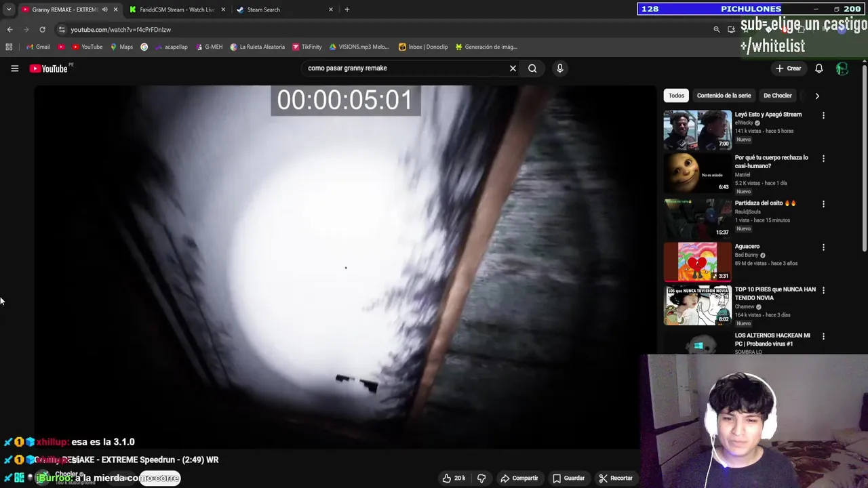Clear the YouTube search query with X
This screenshot has height=488, width=868.
click(x=513, y=68)
